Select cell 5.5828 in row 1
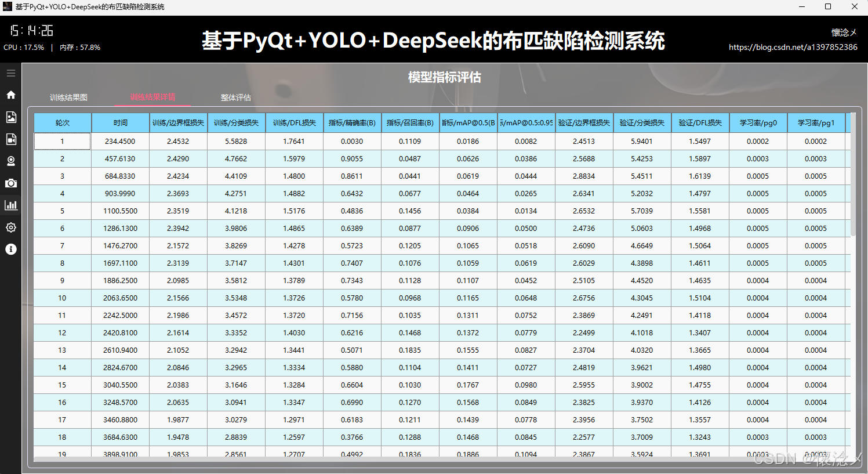Screen dimensions: 868x474 tap(237, 141)
